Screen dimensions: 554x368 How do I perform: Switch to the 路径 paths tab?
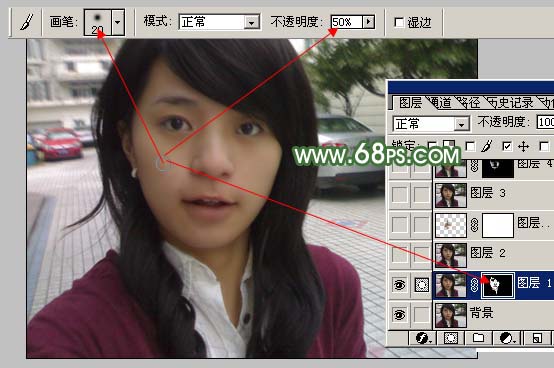[x=470, y=103]
